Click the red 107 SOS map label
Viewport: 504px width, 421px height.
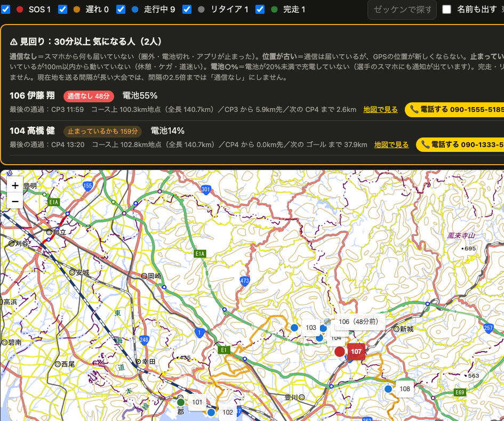click(x=356, y=352)
